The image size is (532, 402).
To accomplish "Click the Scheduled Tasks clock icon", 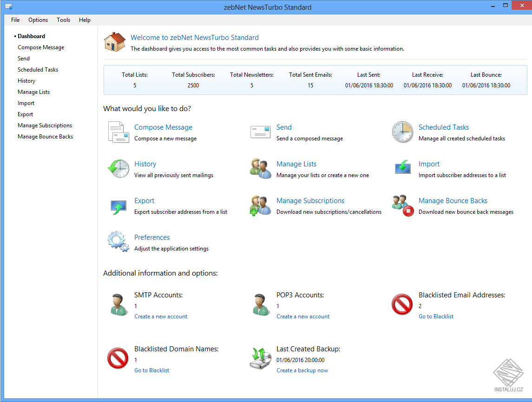I will (402, 132).
